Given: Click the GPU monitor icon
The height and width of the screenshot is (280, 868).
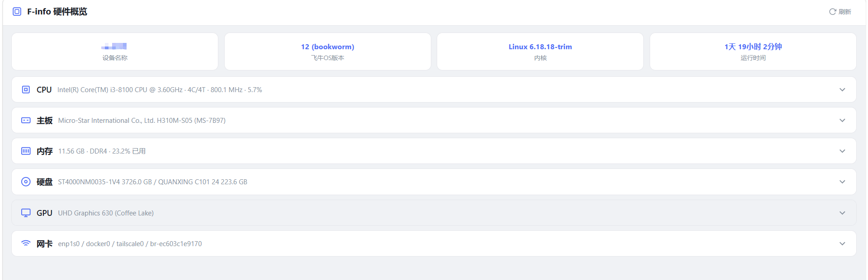Looking at the screenshot, I should (x=26, y=213).
